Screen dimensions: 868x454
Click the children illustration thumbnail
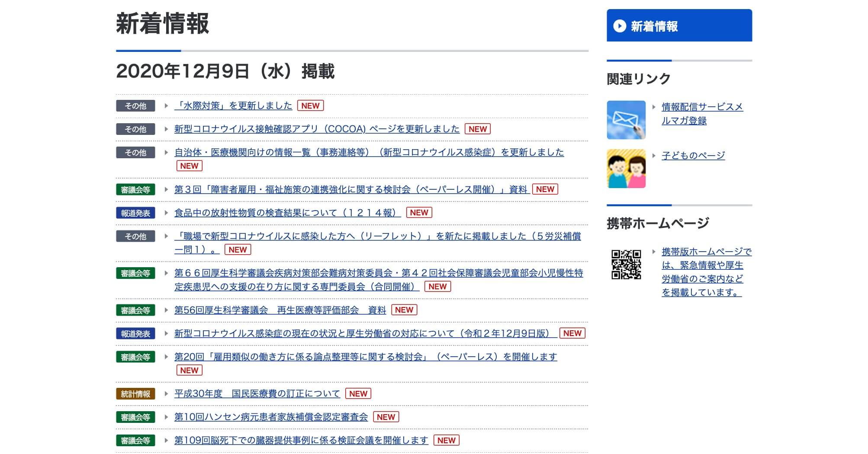point(626,169)
